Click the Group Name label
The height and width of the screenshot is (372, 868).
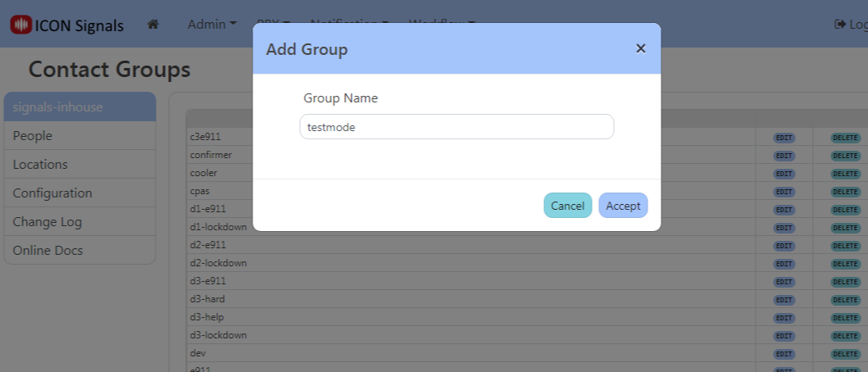click(340, 98)
